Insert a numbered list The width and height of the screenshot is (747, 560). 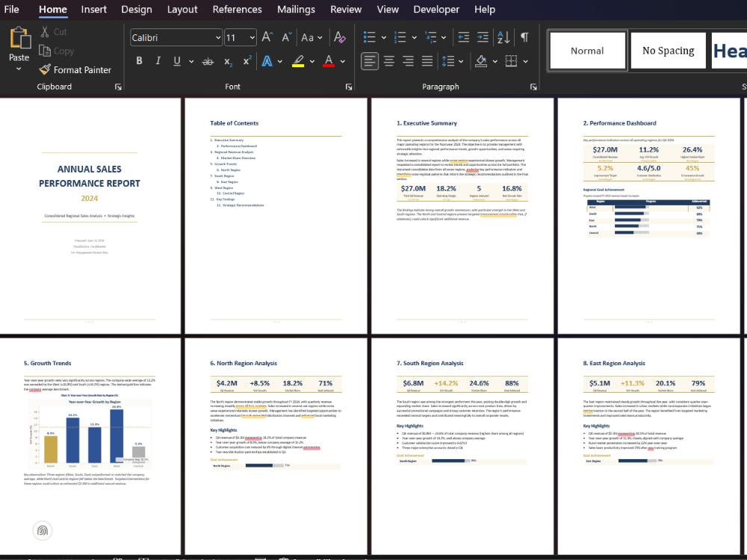tap(400, 37)
